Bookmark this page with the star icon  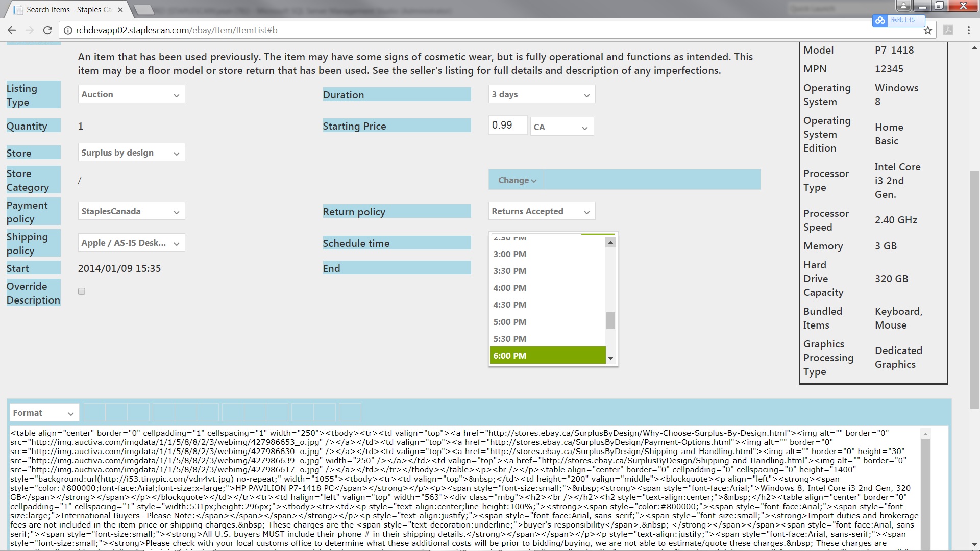(928, 30)
